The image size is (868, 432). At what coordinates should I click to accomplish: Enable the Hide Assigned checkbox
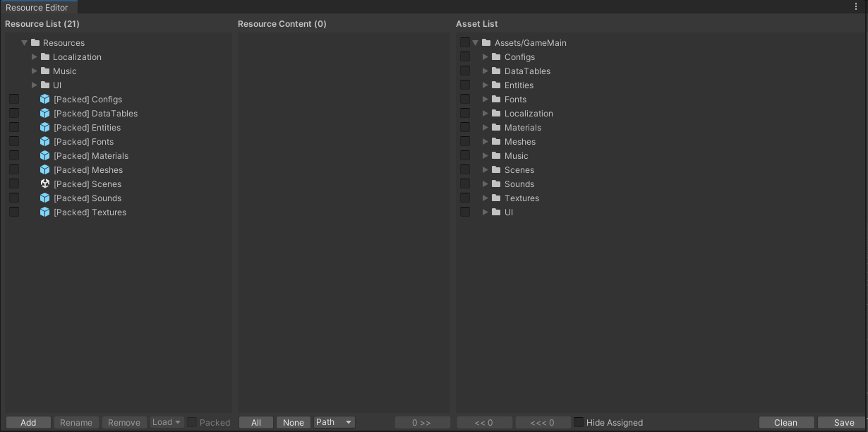[579, 422]
